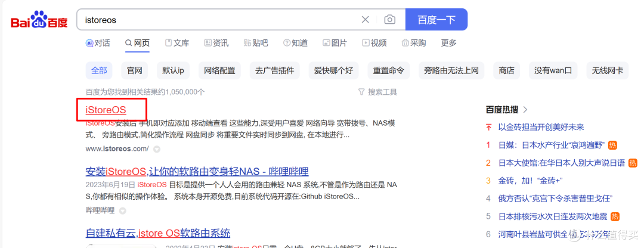Select the 网页 tab
This screenshot has width=644, height=248.
click(x=138, y=43)
